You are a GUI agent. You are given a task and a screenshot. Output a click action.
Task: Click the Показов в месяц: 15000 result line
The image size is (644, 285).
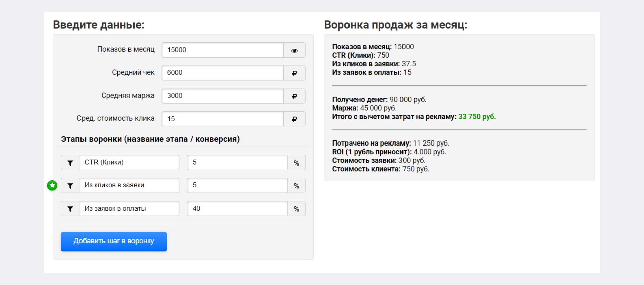point(373,47)
